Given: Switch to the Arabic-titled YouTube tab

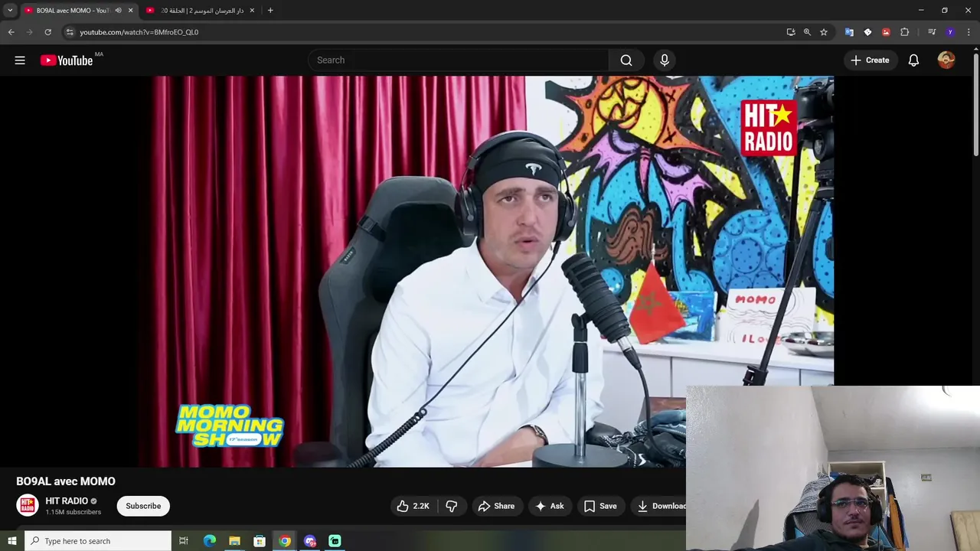Looking at the screenshot, I should pyautogui.click(x=202, y=11).
